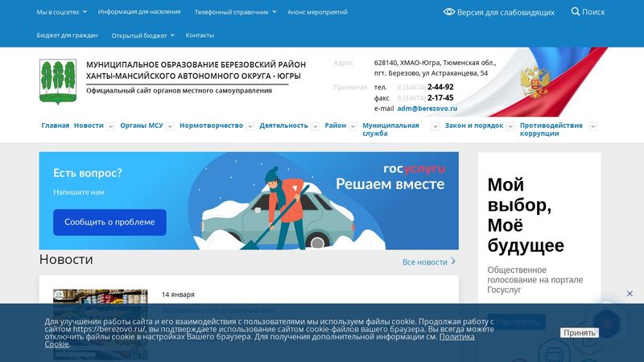Screen dimensions: 644x362
Task: Click the search magnifier icon
Action: tap(575, 11)
